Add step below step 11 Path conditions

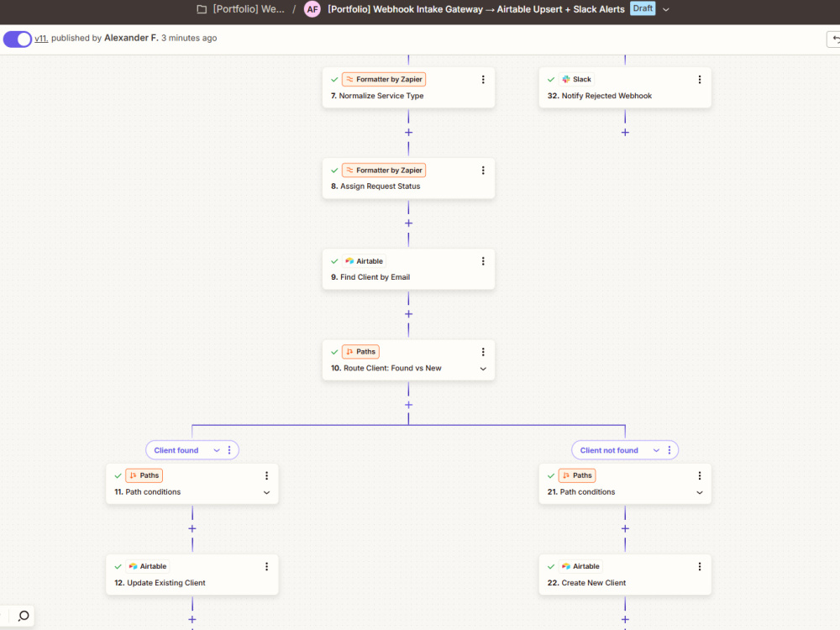tap(192, 528)
